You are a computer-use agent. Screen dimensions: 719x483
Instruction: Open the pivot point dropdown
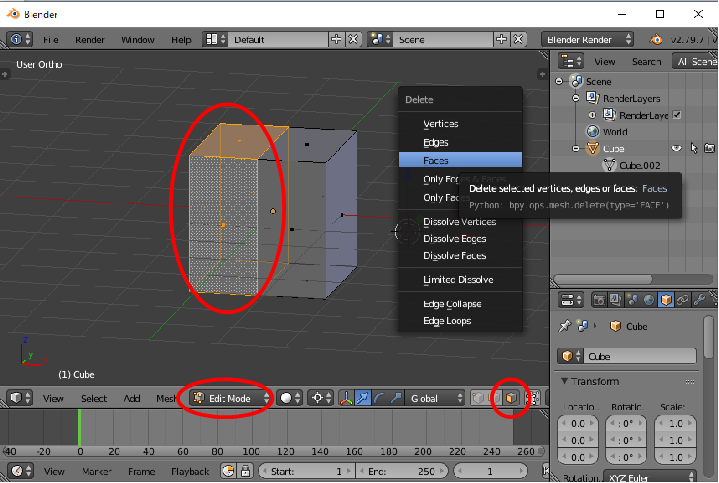click(x=321, y=398)
